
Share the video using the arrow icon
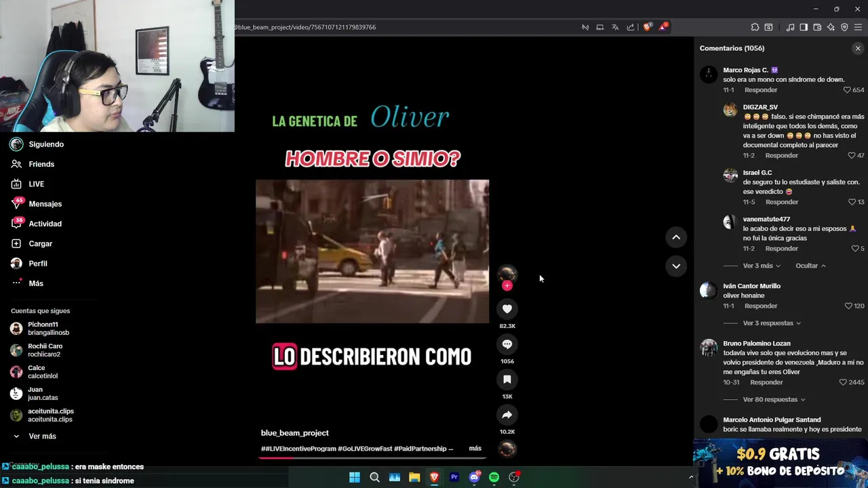507,415
